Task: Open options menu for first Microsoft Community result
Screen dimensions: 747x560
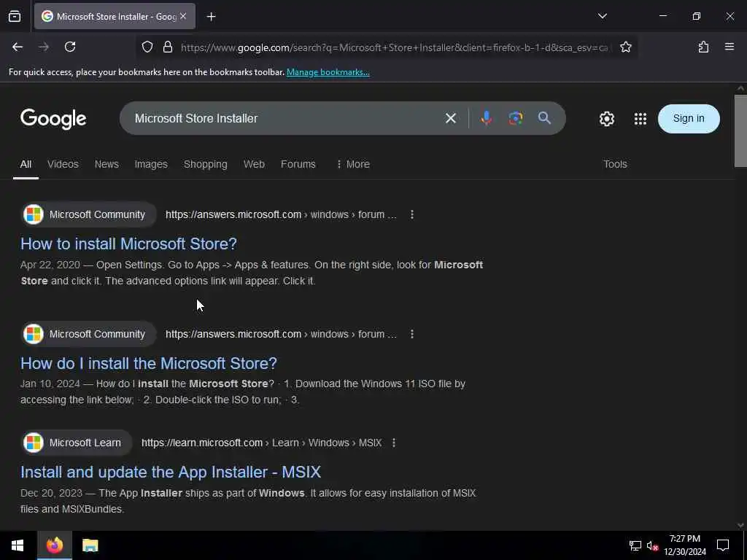Action: click(412, 215)
